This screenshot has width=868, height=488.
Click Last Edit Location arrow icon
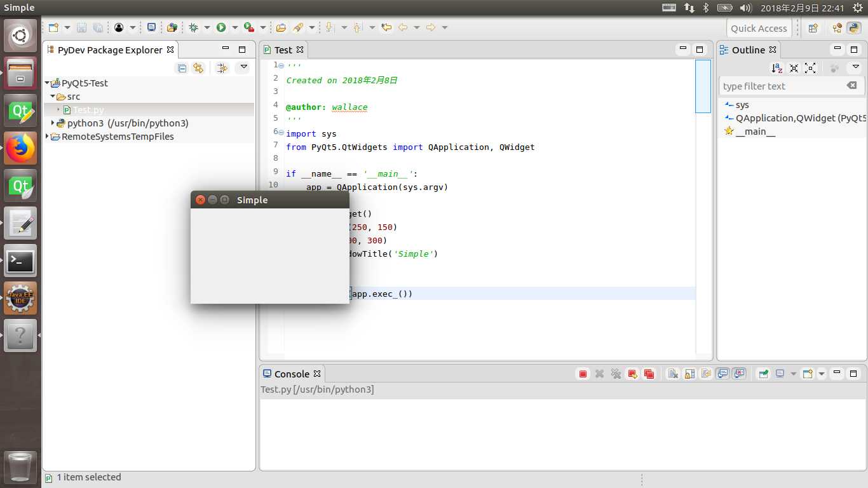(386, 27)
